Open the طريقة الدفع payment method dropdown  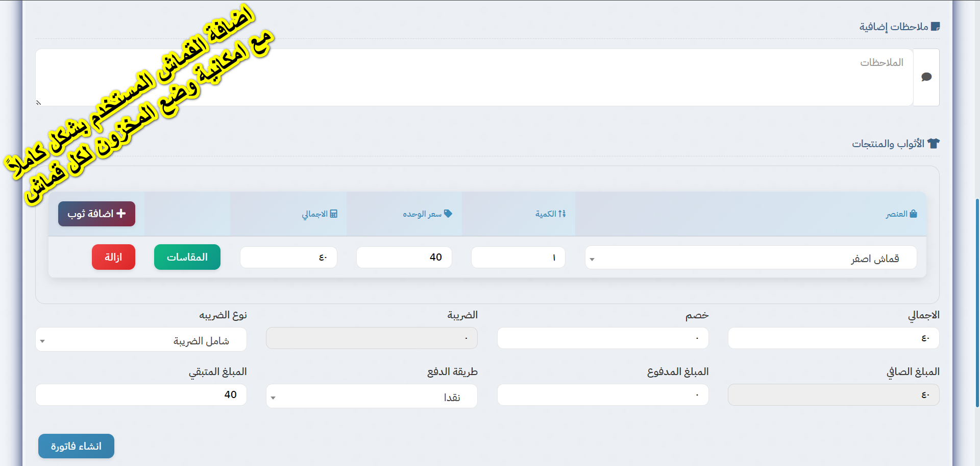pyautogui.click(x=372, y=397)
